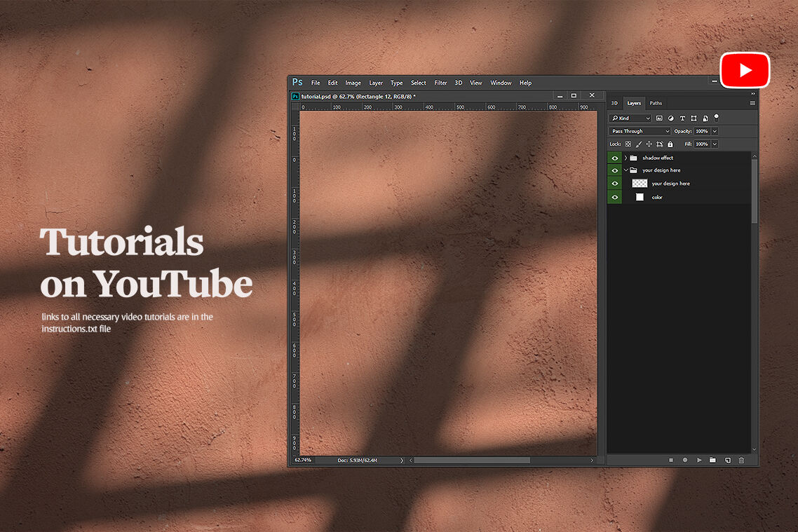Expand the shadow effect group

[x=625, y=158]
